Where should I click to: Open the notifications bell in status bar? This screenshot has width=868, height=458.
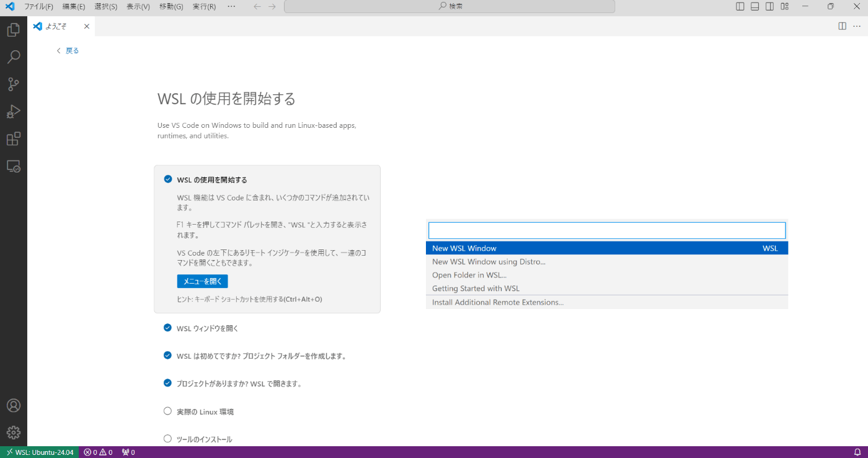857,452
